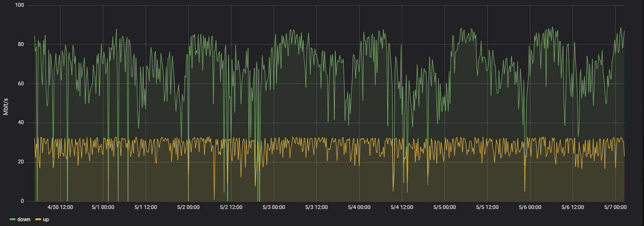Screen dimensions: 644x226
Task: Click the 5/3 12:00 time axis label
Action: pyautogui.click(x=316, y=207)
